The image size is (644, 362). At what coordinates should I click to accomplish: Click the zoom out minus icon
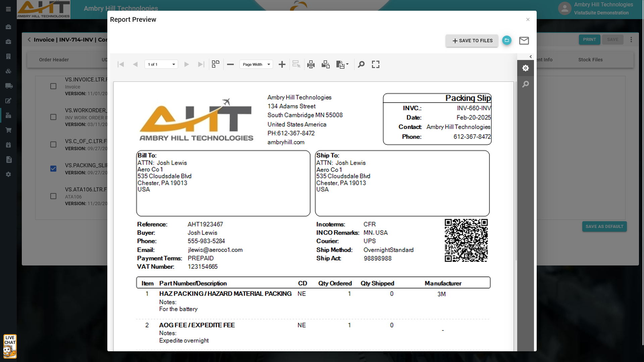pyautogui.click(x=230, y=64)
